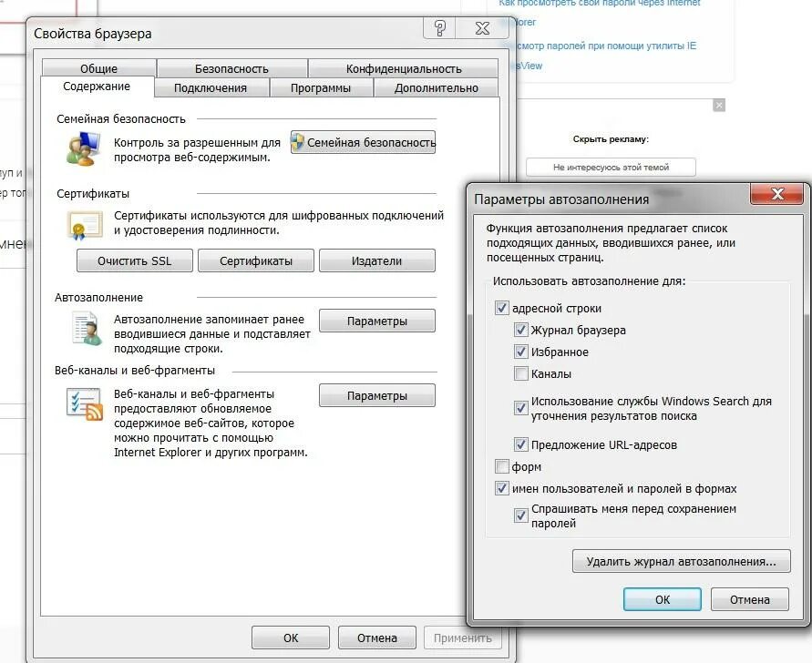
Task: Click the Очистить SSL button
Action: [135, 260]
